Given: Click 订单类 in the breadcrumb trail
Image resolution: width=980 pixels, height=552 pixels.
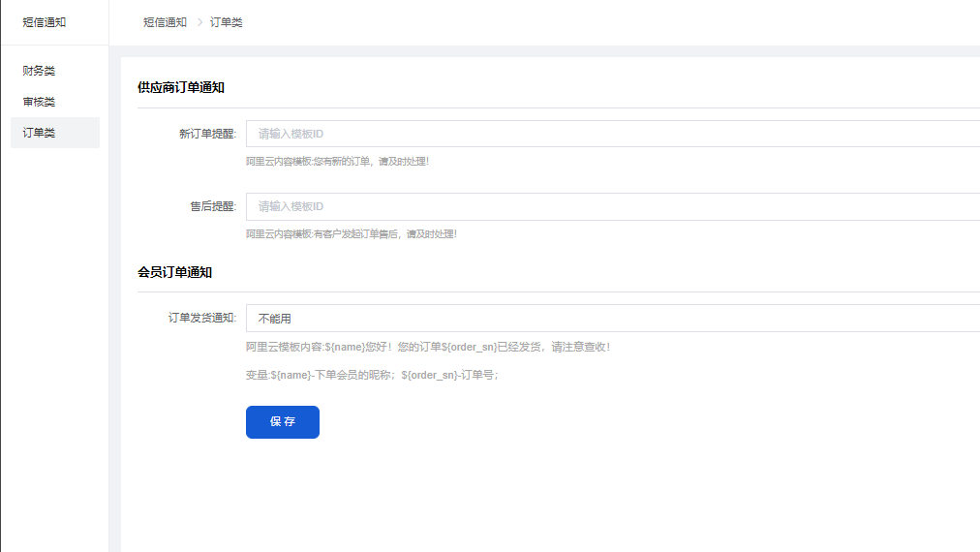Looking at the screenshot, I should click(x=226, y=22).
